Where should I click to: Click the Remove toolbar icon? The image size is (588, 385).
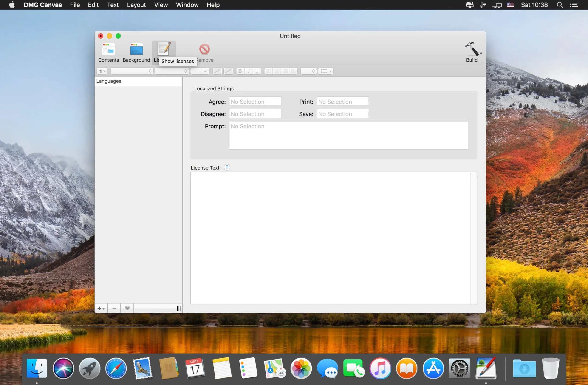(205, 49)
